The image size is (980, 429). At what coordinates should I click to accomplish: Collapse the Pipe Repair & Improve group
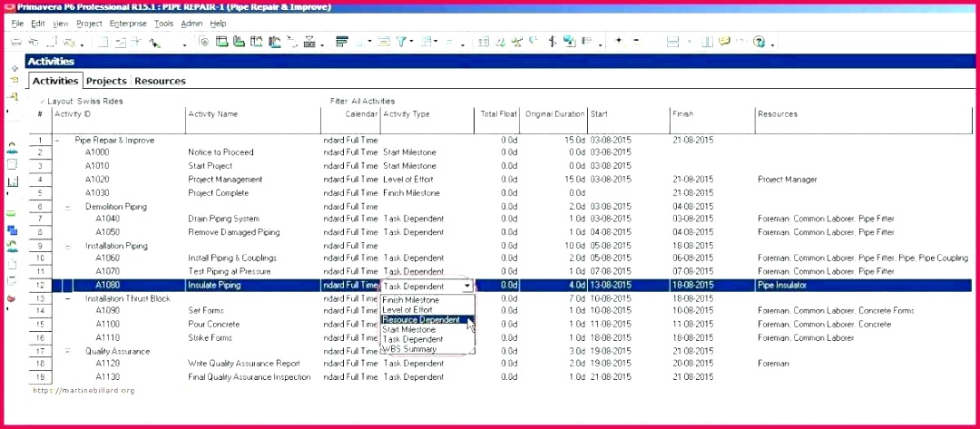pos(57,141)
